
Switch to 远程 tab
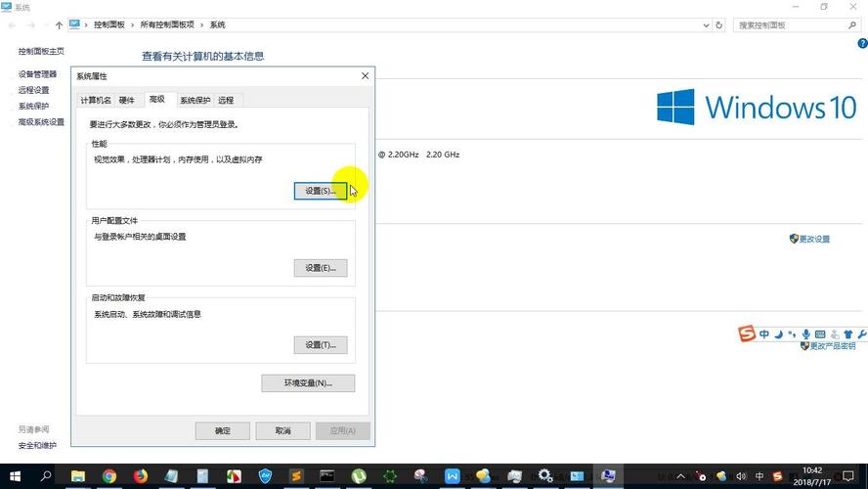tap(226, 100)
